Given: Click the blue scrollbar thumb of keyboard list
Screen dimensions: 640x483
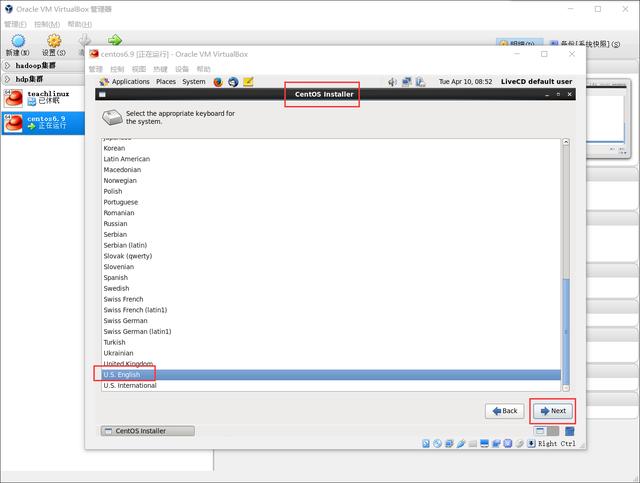Looking at the screenshot, I should click(566, 331).
